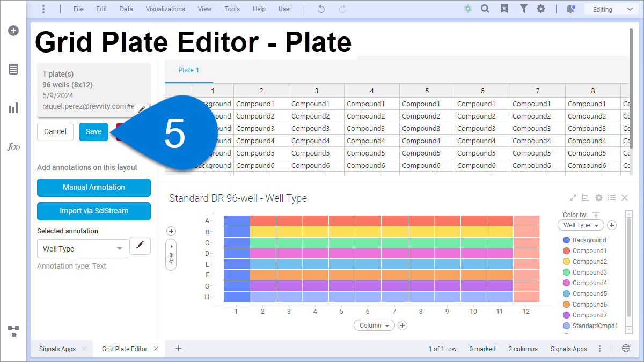Screen dimensions: 644x362
Task: Redo the last undone action
Action: pyautogui.click(x=342, y=9)
